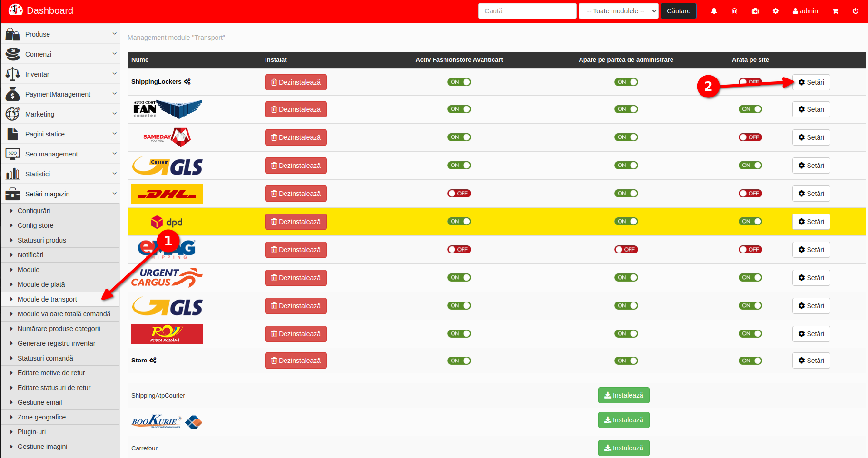Click Instalează for ShippingAtpCourier
This screenshot has width=868, height=458.
click(623, 395)
